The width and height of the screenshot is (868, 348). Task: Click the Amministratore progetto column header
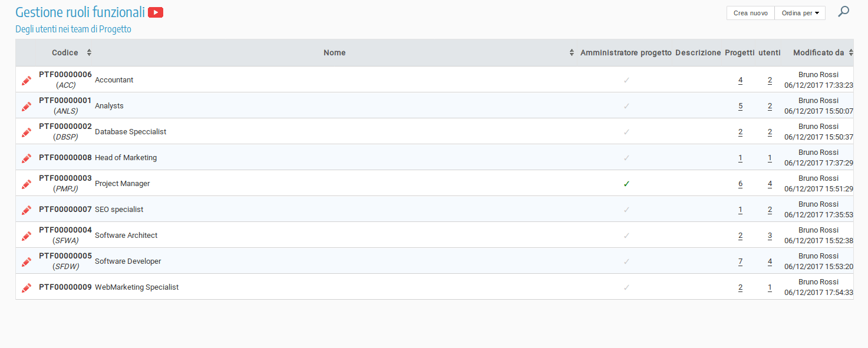pyautogui.click(x=625, y=52)
